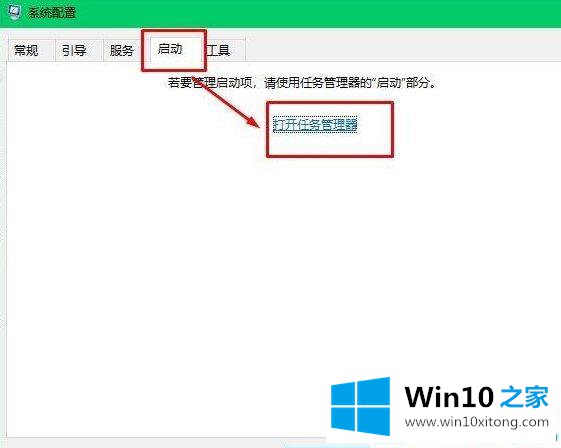Click the black Win10 watermark text
The width and height of the screenshot is (561, 448).
449,397
